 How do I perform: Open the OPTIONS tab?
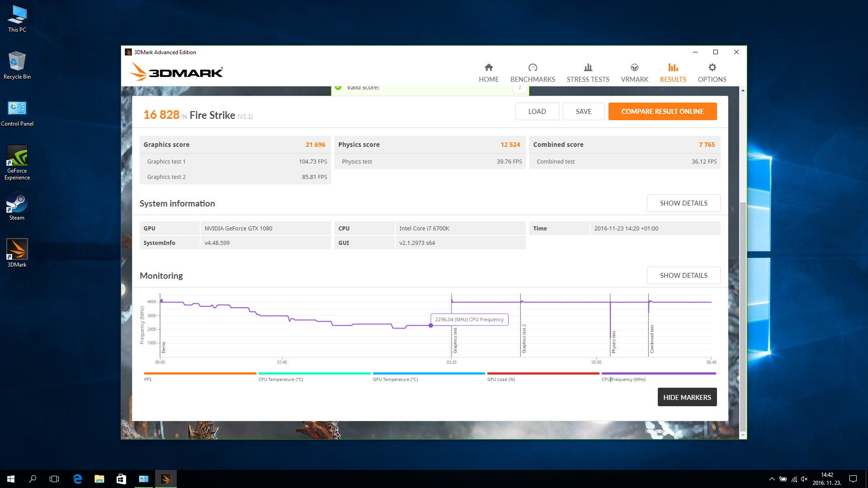pyautogui.click(x=712, y=73)
